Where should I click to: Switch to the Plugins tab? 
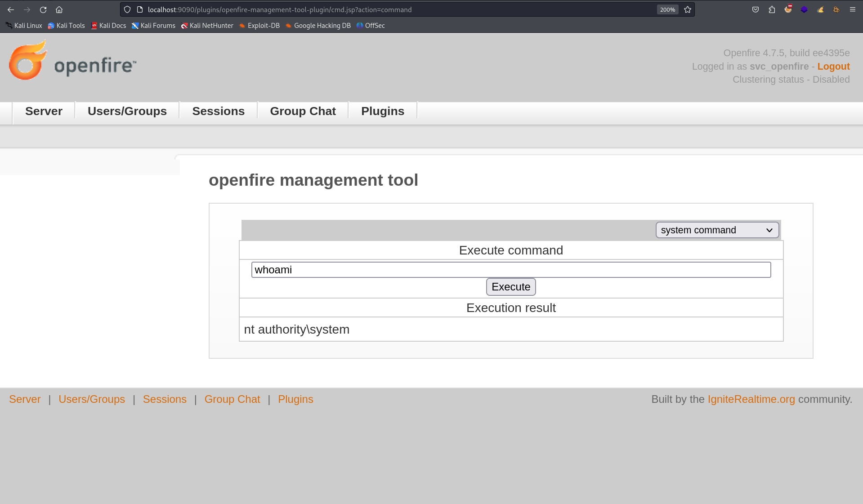[383, 111]
